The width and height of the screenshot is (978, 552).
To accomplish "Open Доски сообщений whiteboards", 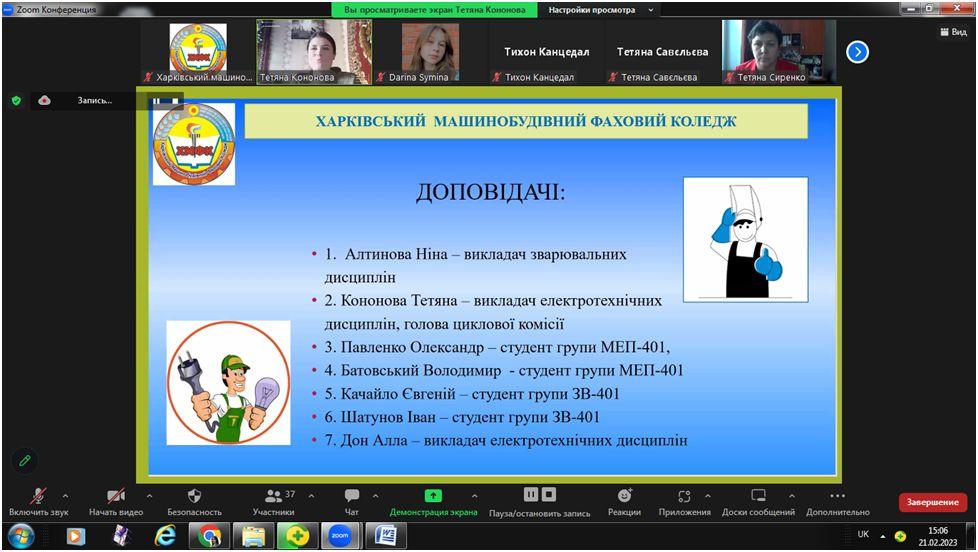I will point(758,502).
